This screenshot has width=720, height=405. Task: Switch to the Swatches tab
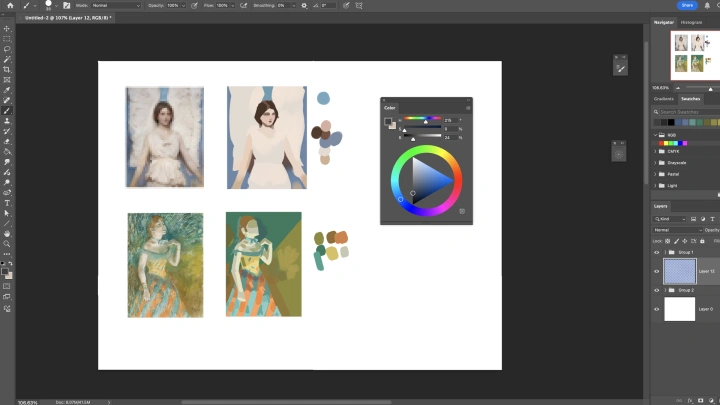(x=690, y=99)
